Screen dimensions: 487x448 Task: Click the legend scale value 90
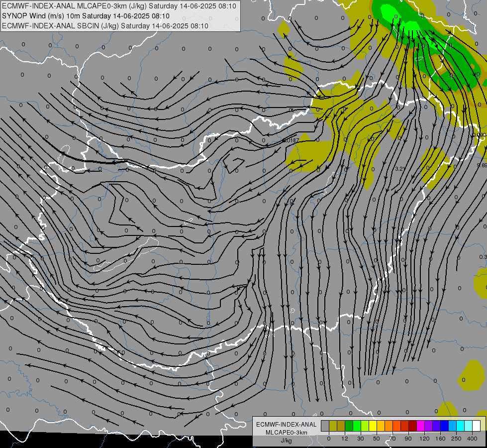tap(408, 439)
